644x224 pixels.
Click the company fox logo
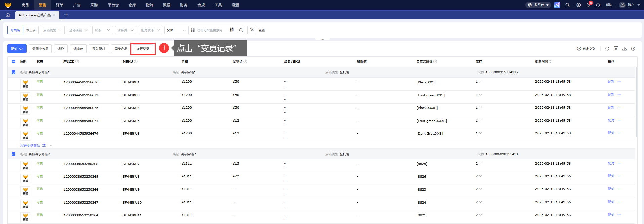pyautogui.click(x=8, y=5)
